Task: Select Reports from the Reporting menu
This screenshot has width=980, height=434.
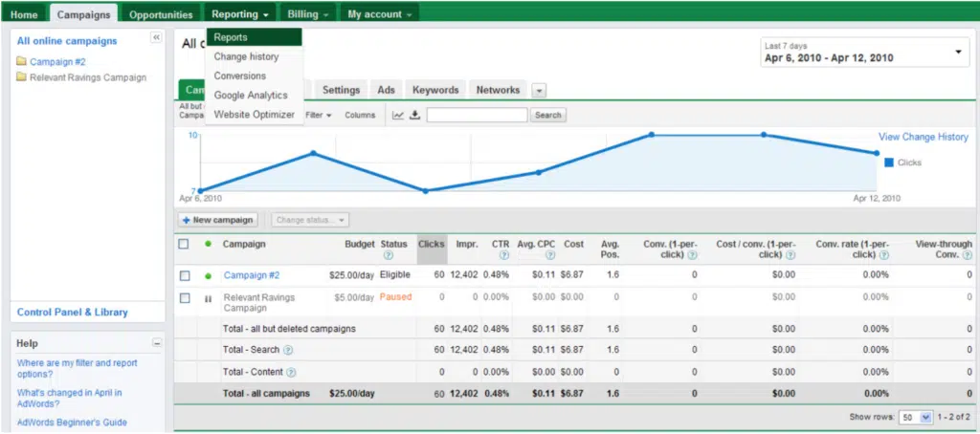Action: (x=255, y=37)
